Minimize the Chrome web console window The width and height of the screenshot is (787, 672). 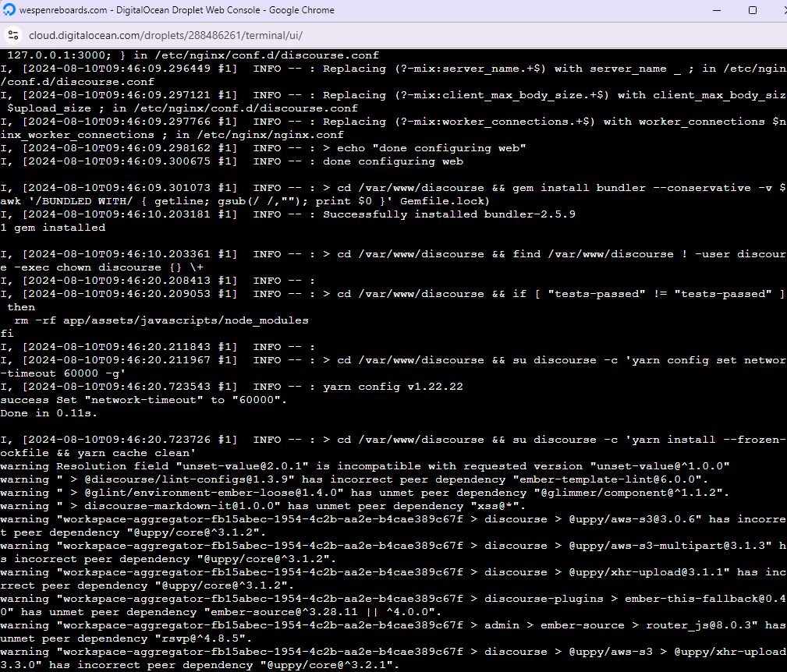click(x=717, y=10)
